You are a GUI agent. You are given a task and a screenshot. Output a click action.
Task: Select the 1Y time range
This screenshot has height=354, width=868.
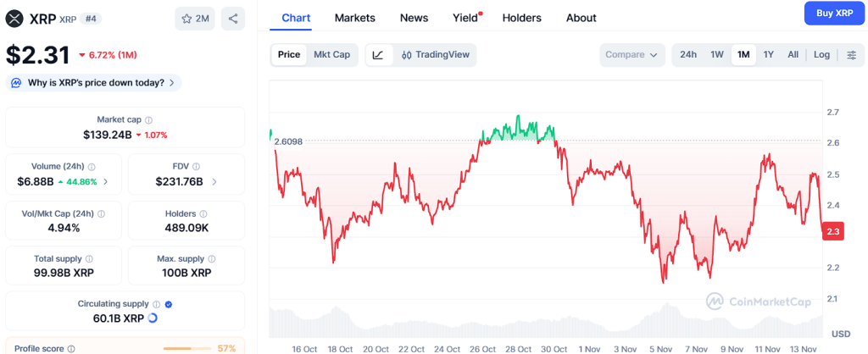(x=768, y=55)
